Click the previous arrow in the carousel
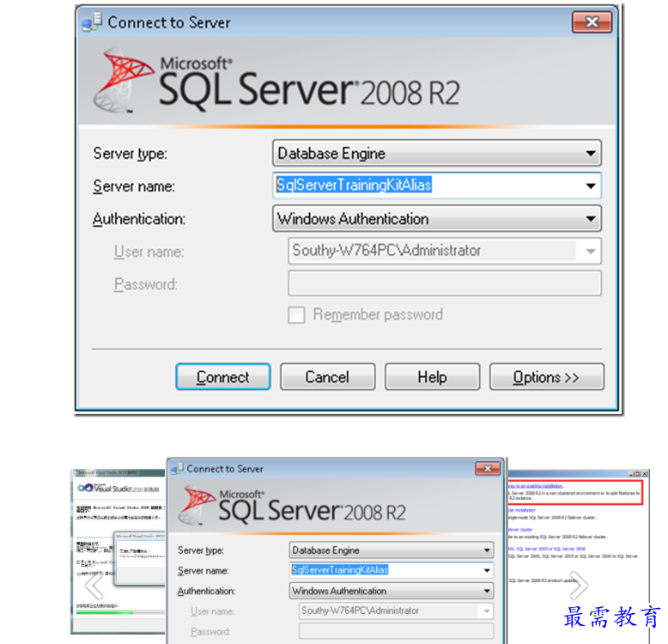The width and height of the screenshot is (668, 644). click(94, 586)
